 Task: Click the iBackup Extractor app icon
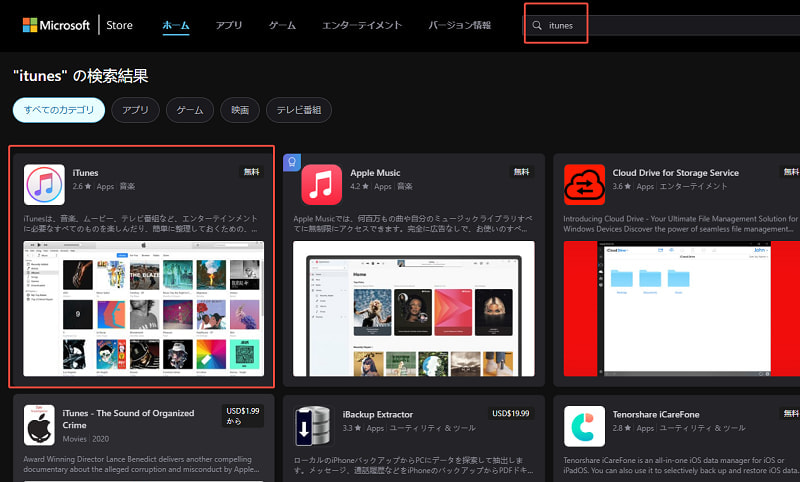click(x=313, y=425)
